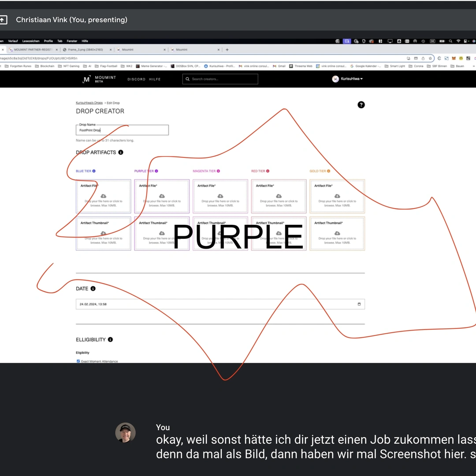Click the Drop Name input field
The width and height of the screenshot is (476, 476).
pyautogui.click(x=122, y=130)
